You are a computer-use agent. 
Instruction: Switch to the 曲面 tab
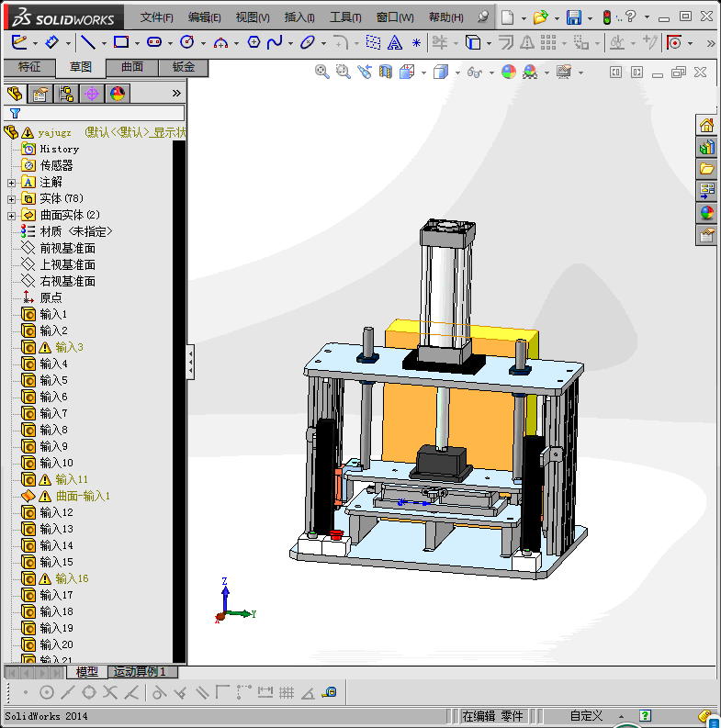click(x=132, y=67)
